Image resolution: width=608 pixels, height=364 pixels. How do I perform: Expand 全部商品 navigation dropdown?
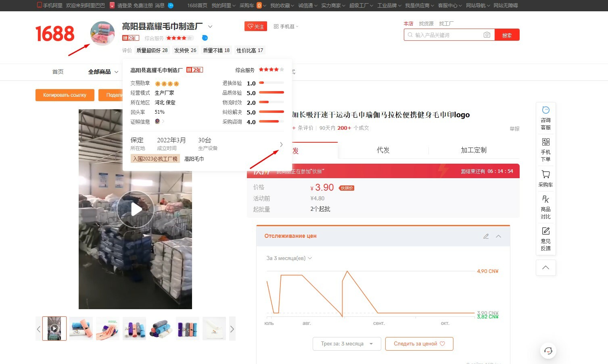click(x=103, y=72)
